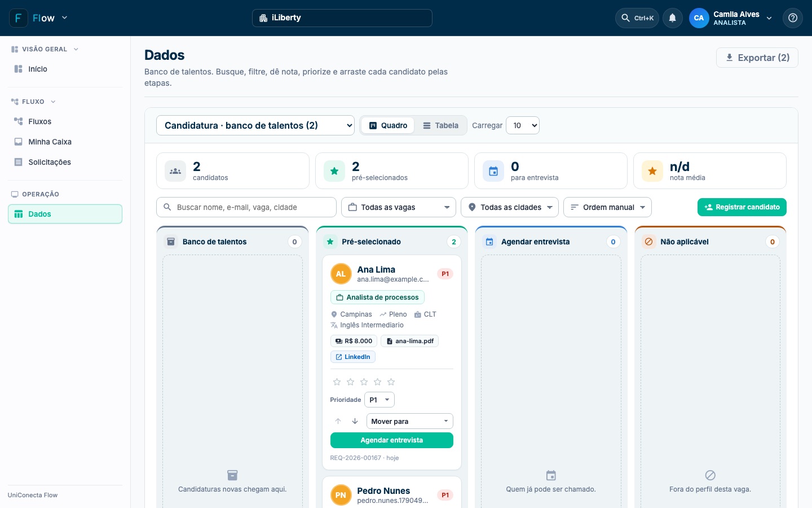Open the help question mark icon
Viewport: 812px width, 508px height.
pyautogui.click(x=792, y=18)
